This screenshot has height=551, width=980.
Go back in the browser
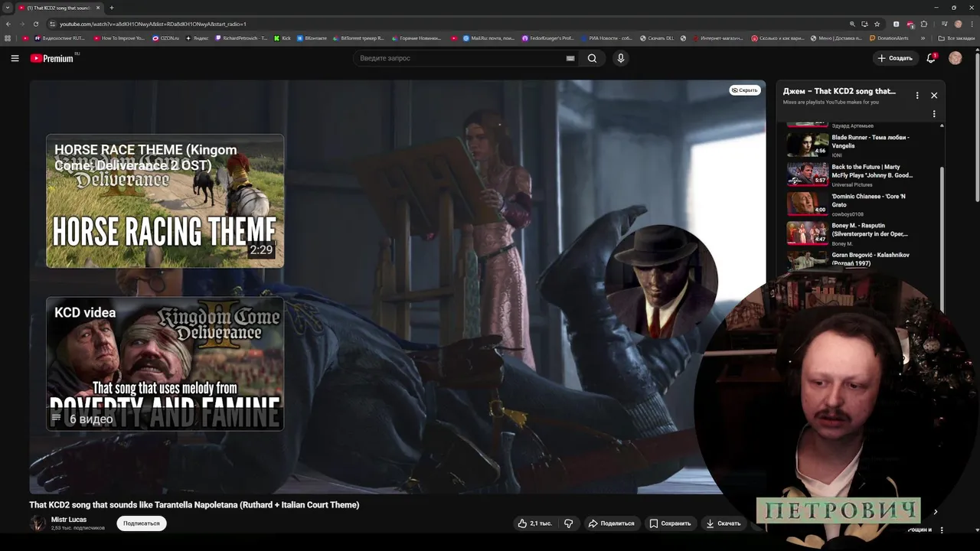pos(8,24)
